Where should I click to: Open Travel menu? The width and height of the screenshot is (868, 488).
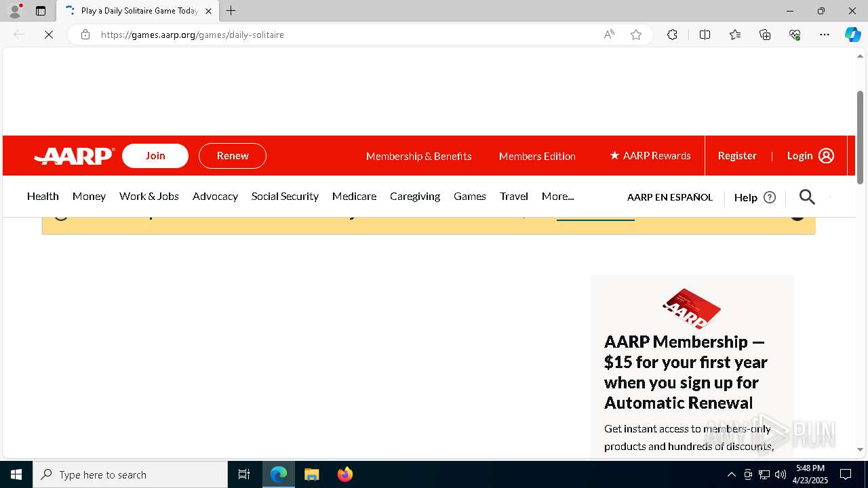click(x=514, y=196)
